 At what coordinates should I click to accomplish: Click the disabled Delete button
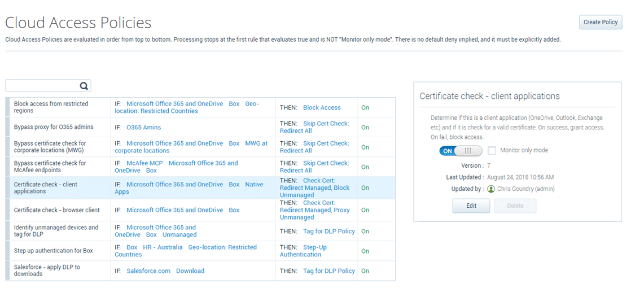pos(515,206)
